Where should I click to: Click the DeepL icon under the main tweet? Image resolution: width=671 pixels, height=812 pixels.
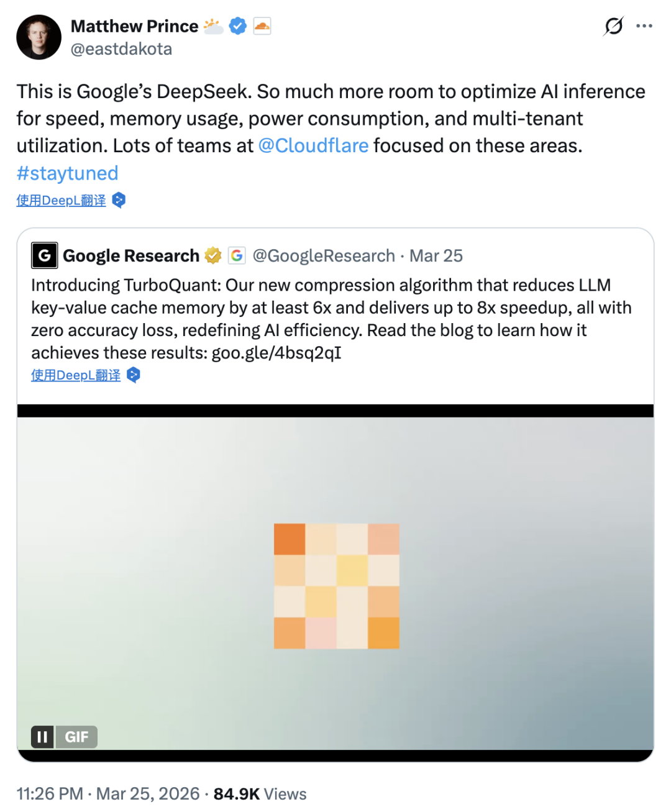119,200
